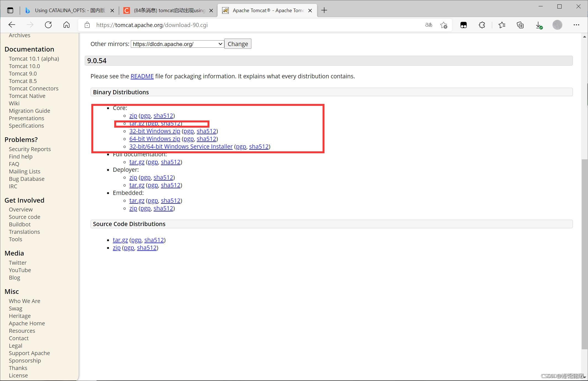The height and width of the screenshot is (381, 588).
Task: Open the translate page icon
Action: [429, 25]
